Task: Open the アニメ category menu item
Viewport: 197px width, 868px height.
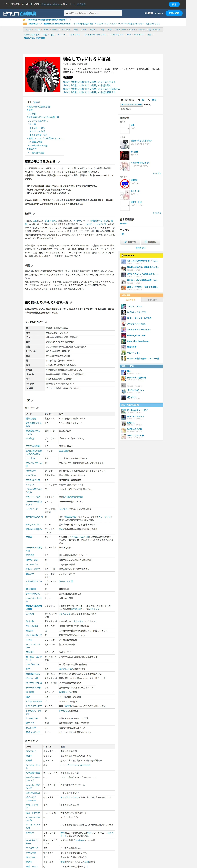Action: pos(28,30)
